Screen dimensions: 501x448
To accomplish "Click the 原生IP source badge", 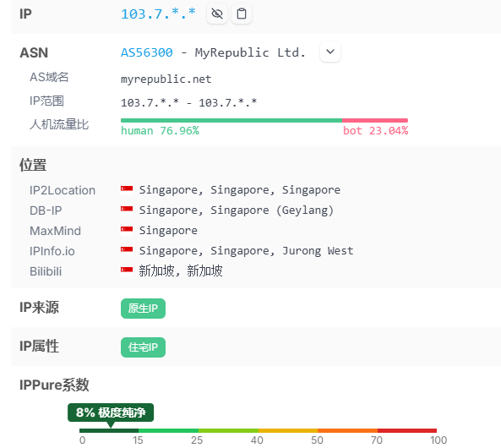I will pyautogui.click(x=143, y=309).
